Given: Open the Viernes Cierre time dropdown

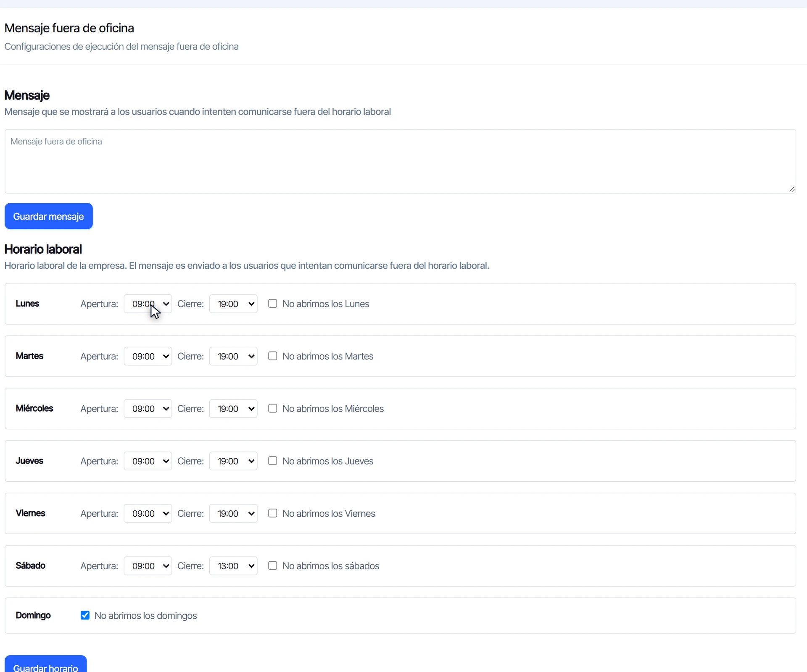Looking at the screenshot, I should [x=233, y=514].
